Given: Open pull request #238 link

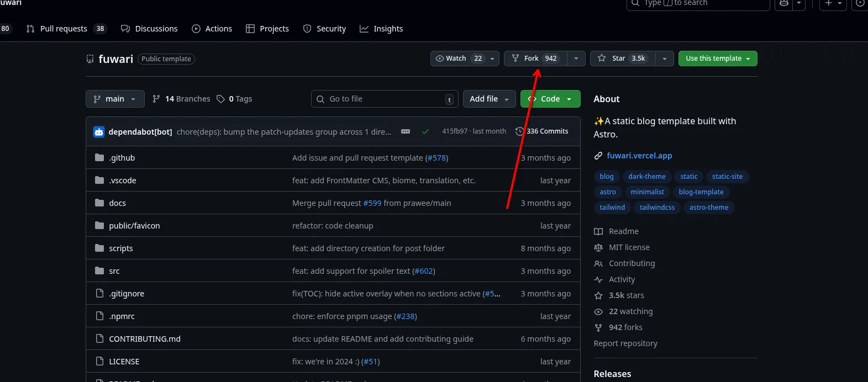Looking at the screenshot, I should click(x=406, y=316).
